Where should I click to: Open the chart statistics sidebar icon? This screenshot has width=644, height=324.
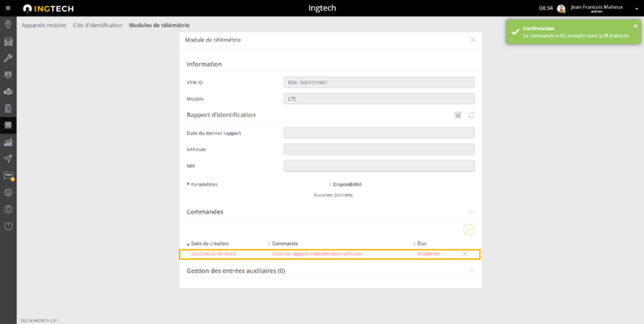[x=8, y=142]
